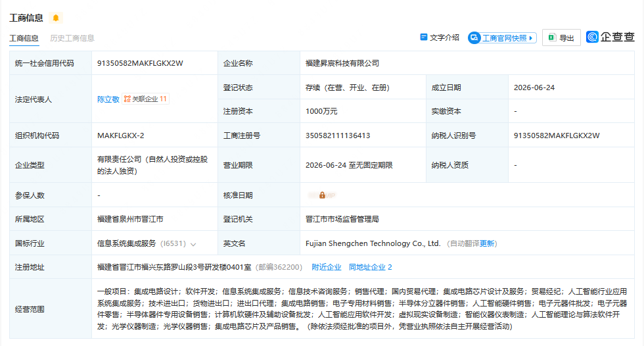Select English name Fujian Shengchen Technology Co., Ltd.

coord(373,243)
